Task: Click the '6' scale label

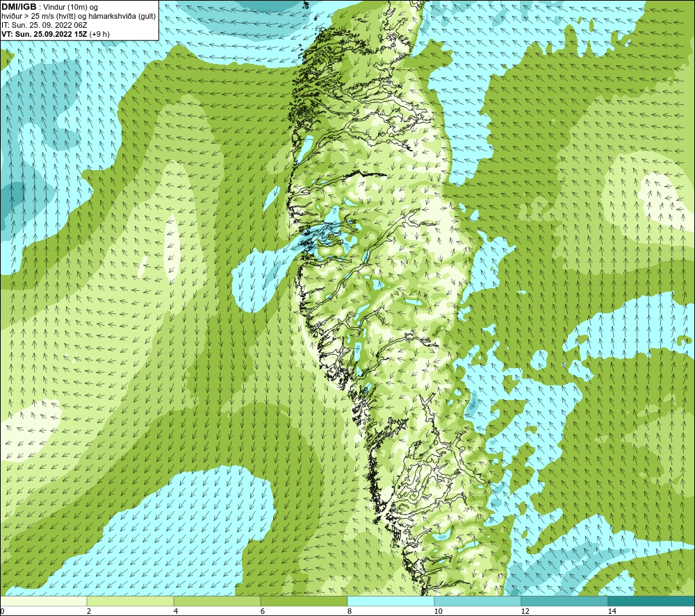Action: (x=263, y=611)
